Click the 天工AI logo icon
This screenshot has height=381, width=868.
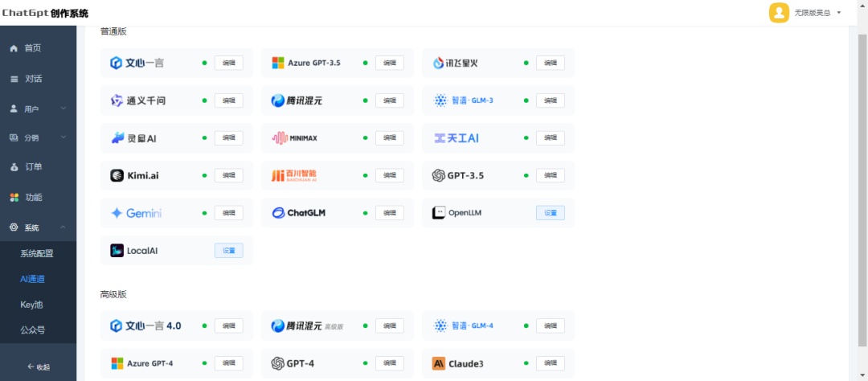(439, 138)
